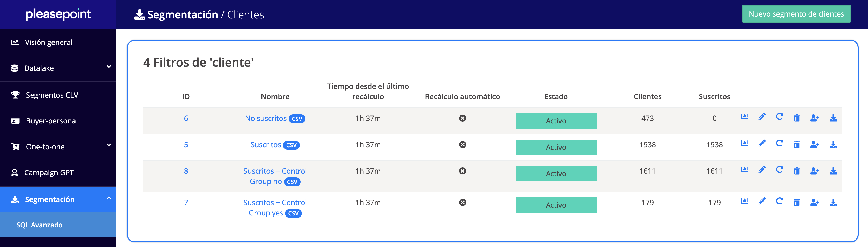Viewport: 868px width, 247px height.
Task: Click the pleasepoint logo
Action: 58,14
